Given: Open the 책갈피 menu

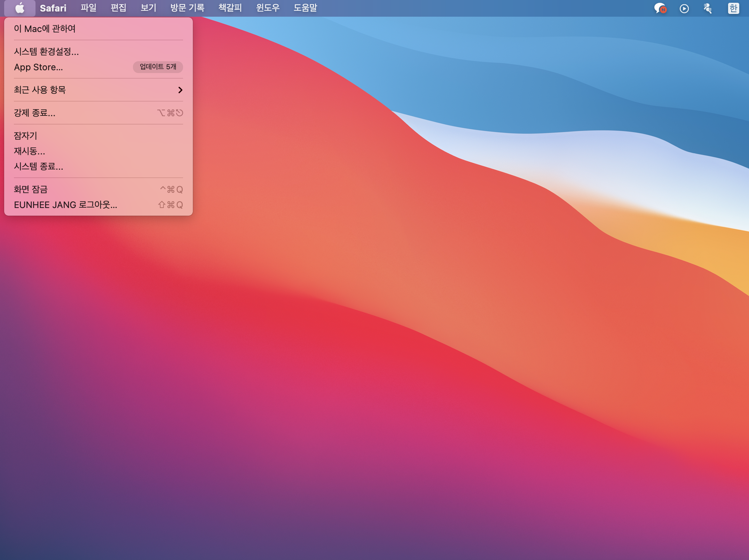Looking at the screenshot, I should coord(230,8).
